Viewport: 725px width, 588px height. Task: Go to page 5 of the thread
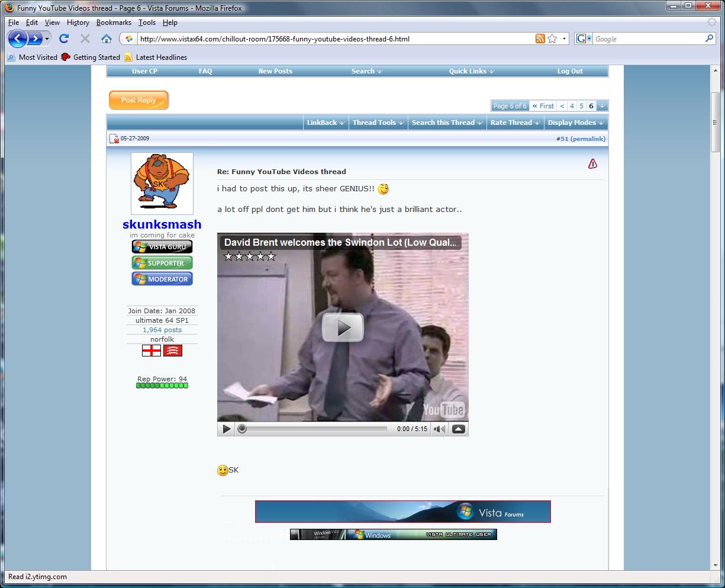pos(581,106)
